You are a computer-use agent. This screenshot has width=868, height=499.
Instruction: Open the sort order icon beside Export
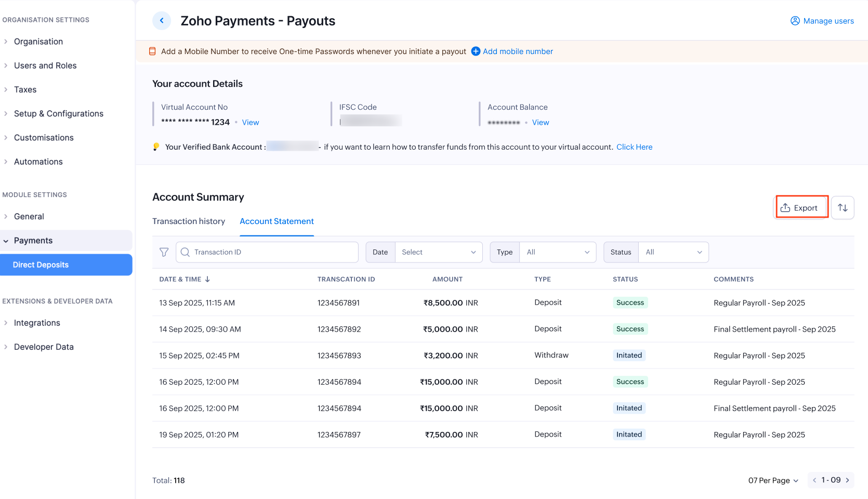pyautogui.click(x=843, y=207)
